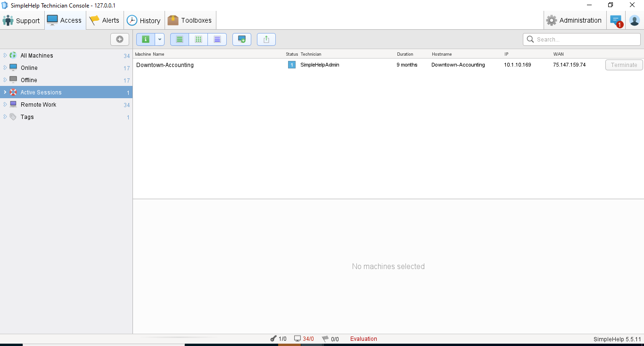The width and height of the screenshot is (644, 346).
Task: Click the add machine monitor icon
Action: (242, 40)
